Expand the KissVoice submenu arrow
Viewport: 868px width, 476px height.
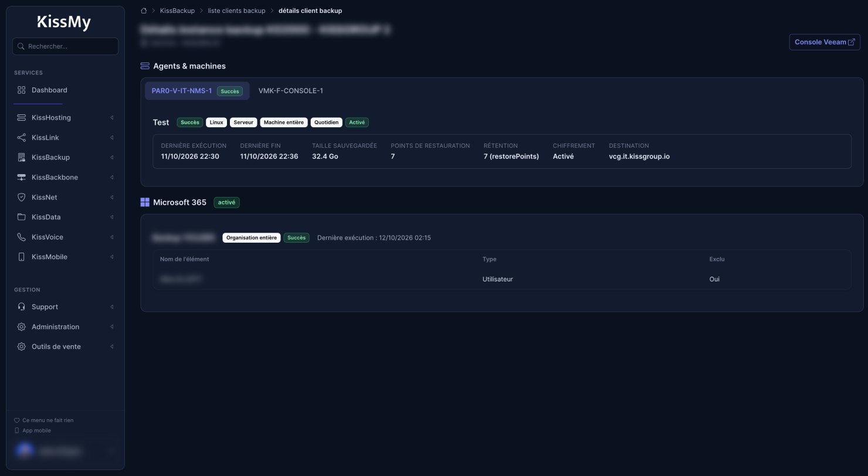(x=111, y=237)
